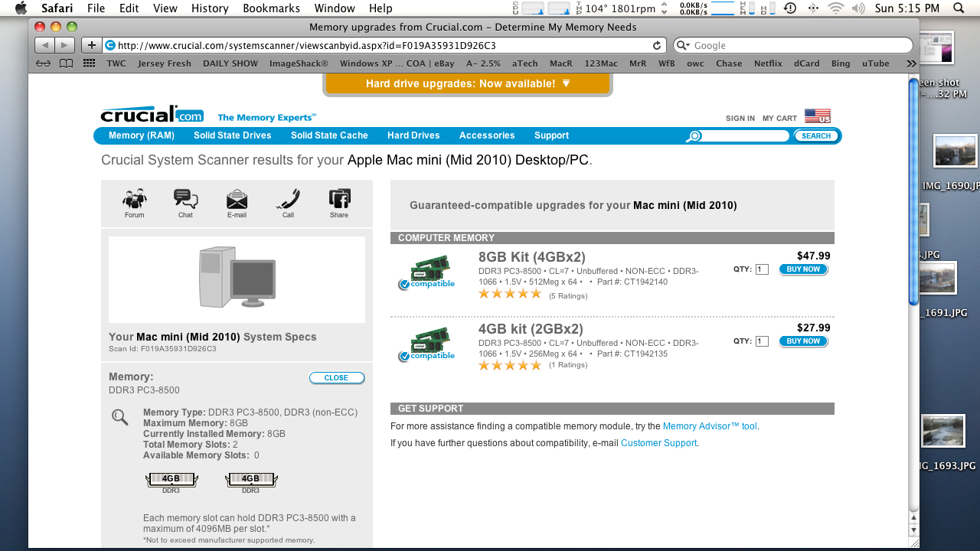Reload the page with the refresh icon
This screenshot has width=980, height=551.
(x=657, y=45)
